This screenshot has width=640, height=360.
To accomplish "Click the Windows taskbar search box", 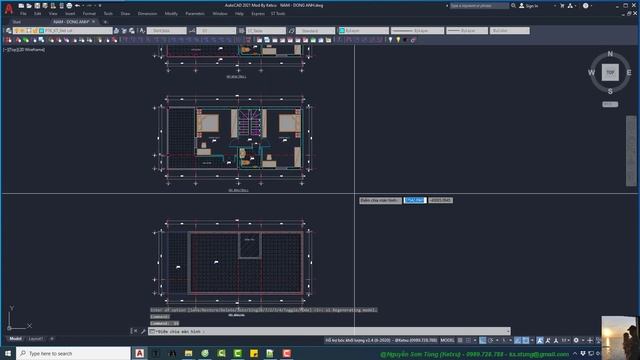I will click(x=73, y=353).
